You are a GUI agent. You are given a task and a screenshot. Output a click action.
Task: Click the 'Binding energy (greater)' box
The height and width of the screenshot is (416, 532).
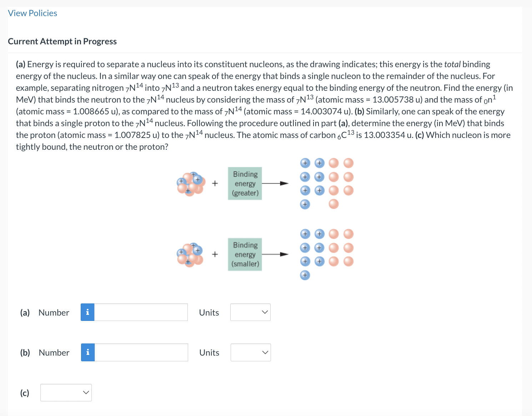(245, 183)
